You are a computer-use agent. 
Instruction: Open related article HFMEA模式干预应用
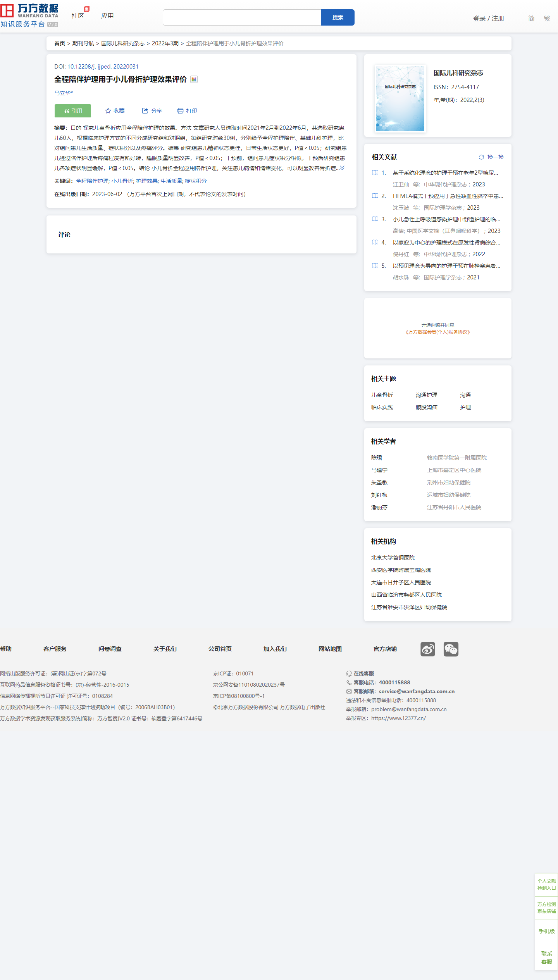pos(448,196)
